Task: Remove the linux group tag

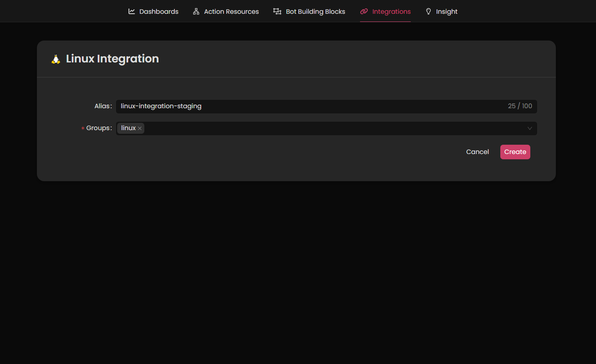Action: pyautogui.click(x=140, y=128)
